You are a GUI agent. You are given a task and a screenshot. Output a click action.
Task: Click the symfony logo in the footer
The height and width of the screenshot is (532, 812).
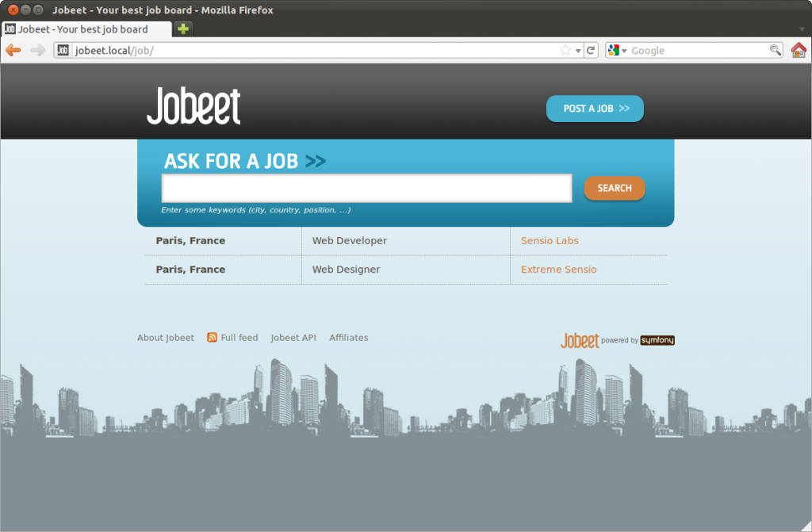pyautogui.click(x=657, y=341)
